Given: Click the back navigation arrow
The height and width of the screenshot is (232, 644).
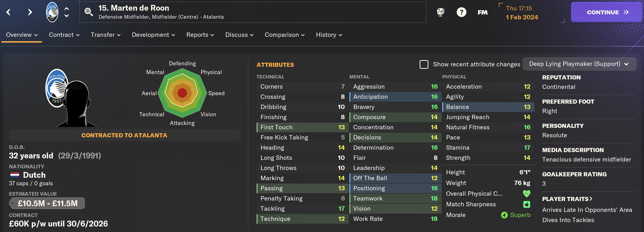Looking at the screenshot, I should click(x=8, y=12).
